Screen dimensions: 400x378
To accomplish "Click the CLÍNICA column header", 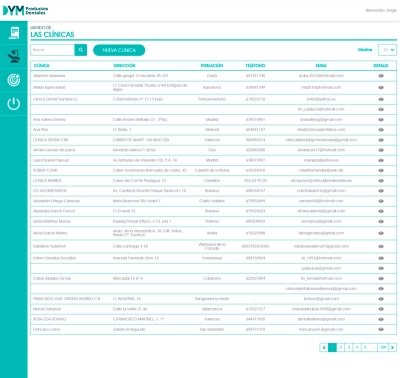I will 42,66.
